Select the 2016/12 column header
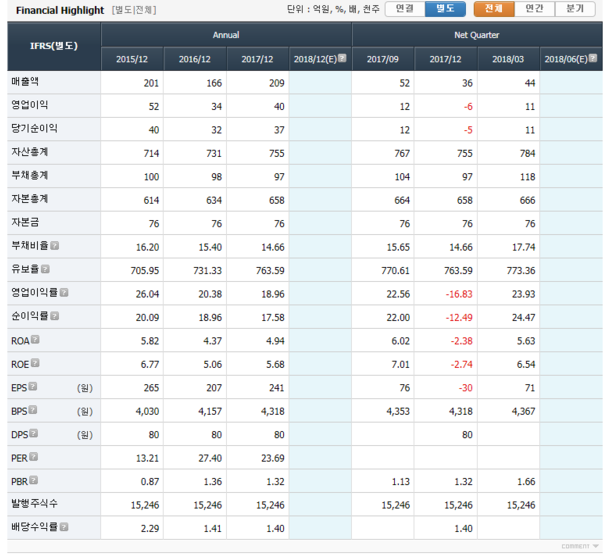Screen dimensions: 607x555 195,59
